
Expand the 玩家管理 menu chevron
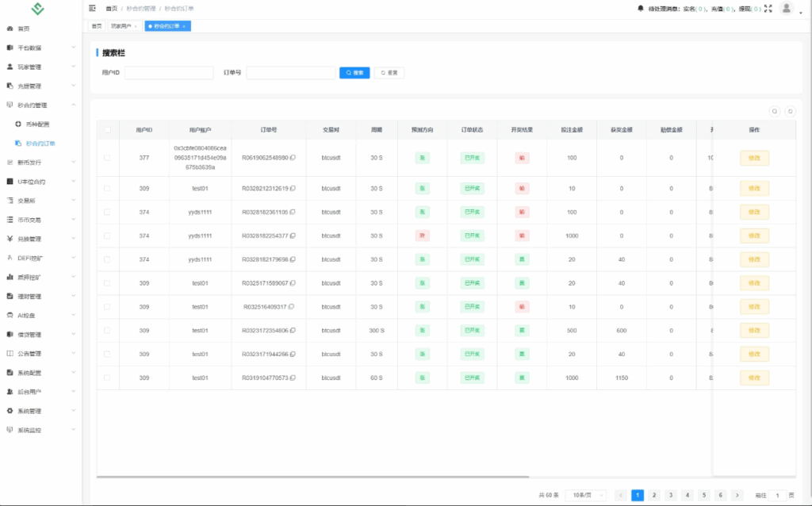click(74, 67)
